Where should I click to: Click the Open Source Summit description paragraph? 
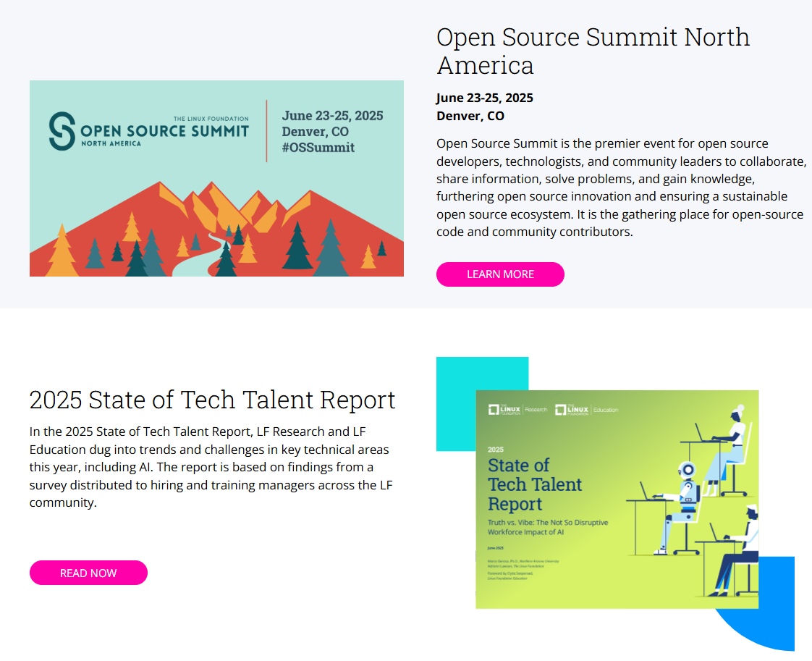click(622, 188)
